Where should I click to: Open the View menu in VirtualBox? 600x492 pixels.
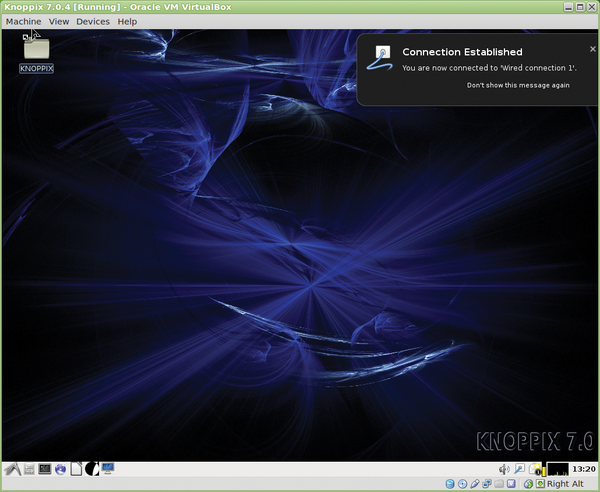(59, 21)
